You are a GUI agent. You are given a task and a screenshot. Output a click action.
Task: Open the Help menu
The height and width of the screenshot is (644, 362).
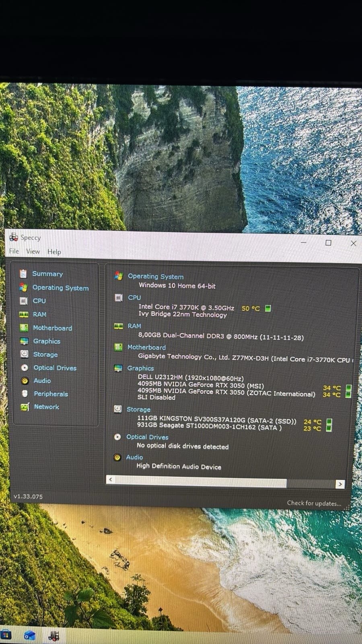pyautogui.click(x=54, y=252)
